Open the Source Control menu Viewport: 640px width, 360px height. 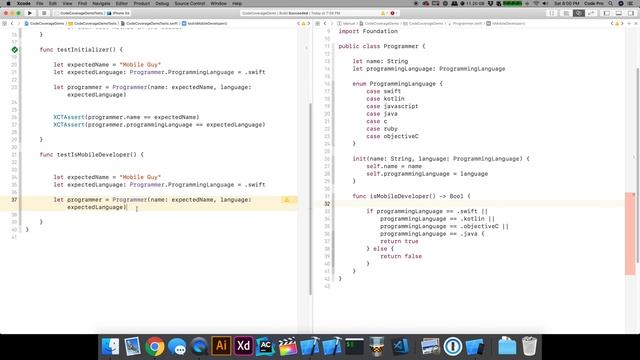[x=190, y=3]
